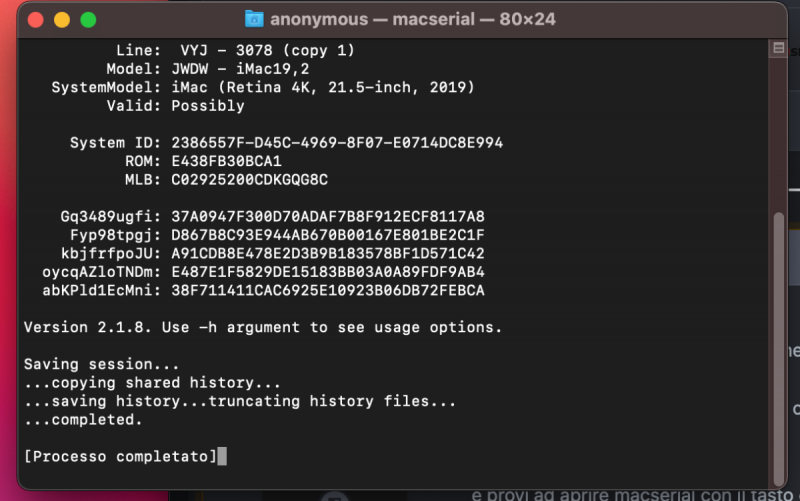800x501 pixels.
Task: Click the window title 'anonymous — macserial — 80×24'
Action: click(x=412, y=19)
